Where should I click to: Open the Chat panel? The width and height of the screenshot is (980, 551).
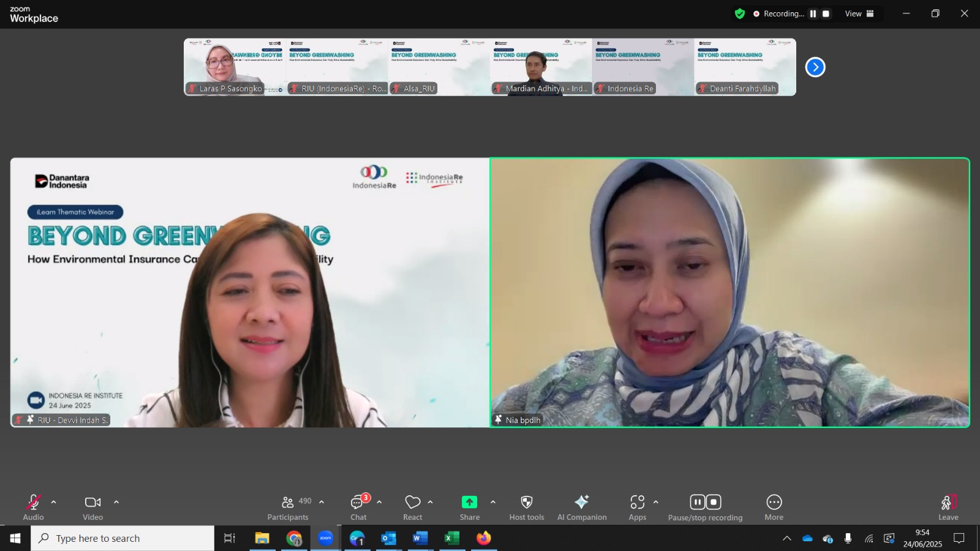359,508
